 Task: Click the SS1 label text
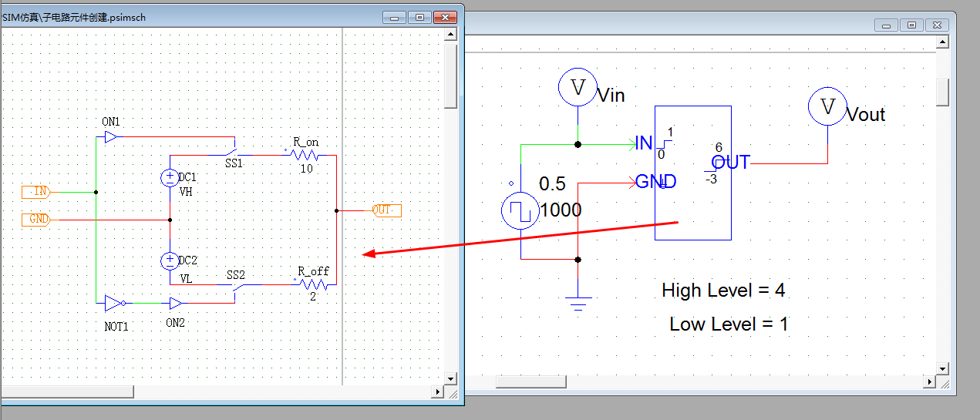coord(234,163)
